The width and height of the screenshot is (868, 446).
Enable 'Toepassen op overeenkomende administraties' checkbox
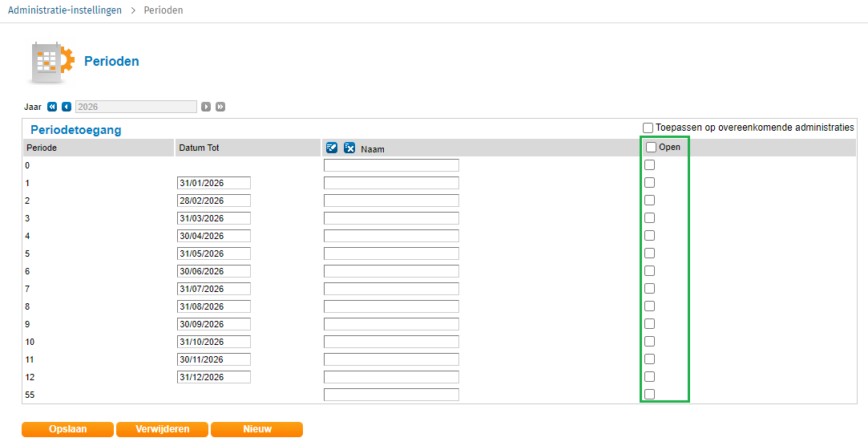[x=648, y=128]
